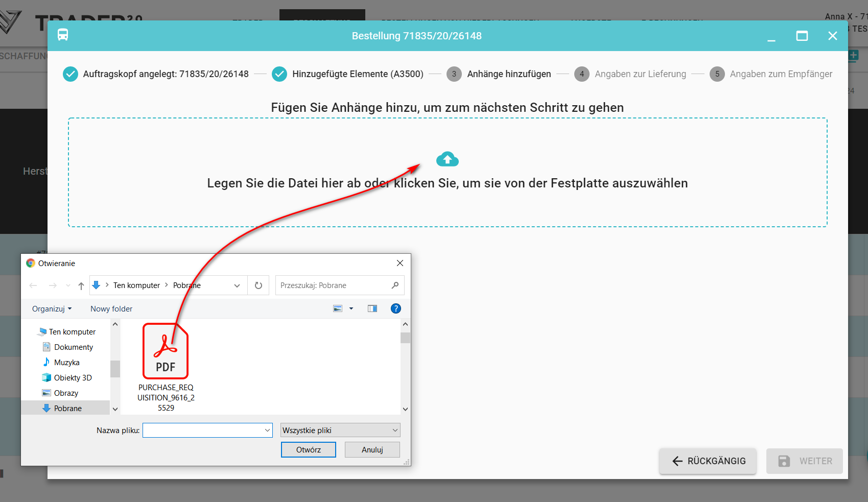The width and height of the screenshot is (868, 502).
Task: Open the Wszystkie pliki file type dropdown
Action: tap(340, 430)
